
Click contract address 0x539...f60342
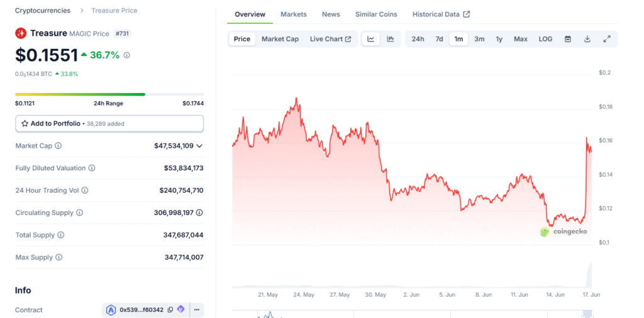(142, 310)
